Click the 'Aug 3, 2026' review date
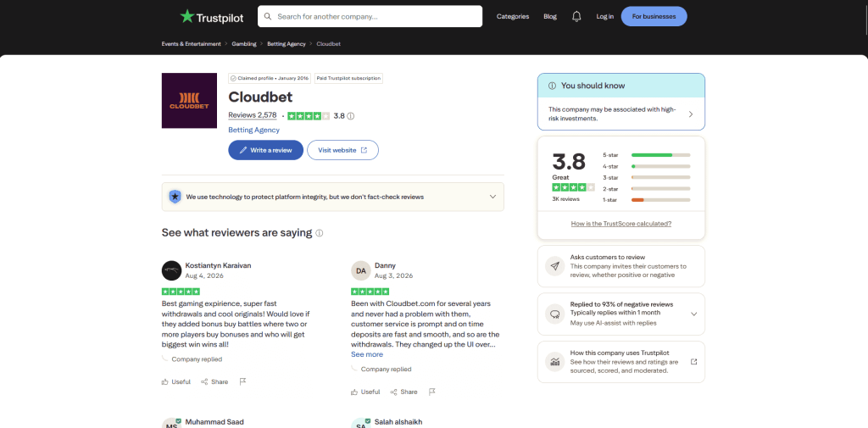The width and height of the screenshot is (868, 428). (393, 275)
